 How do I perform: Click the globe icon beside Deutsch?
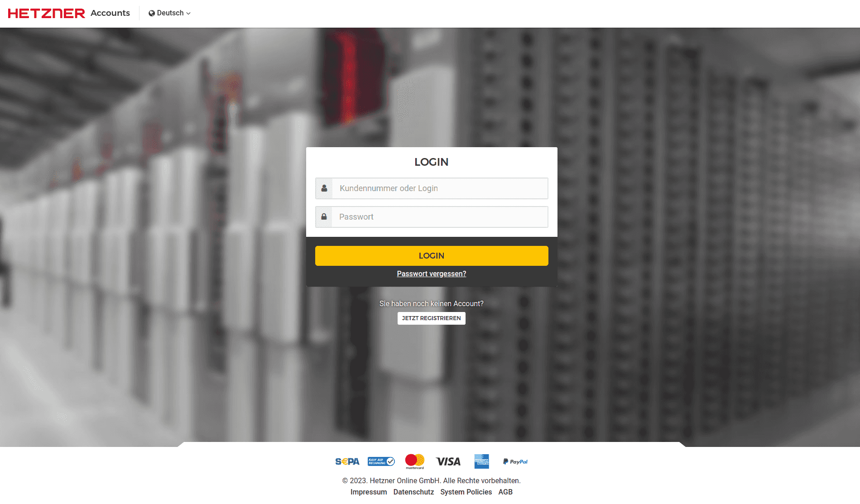[151, 13]
